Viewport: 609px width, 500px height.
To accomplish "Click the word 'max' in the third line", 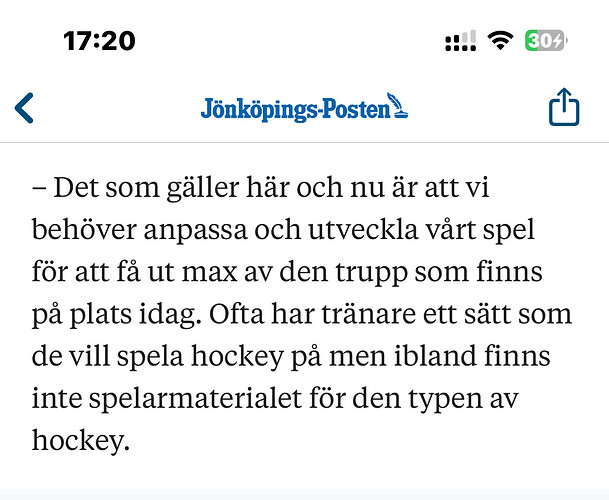I will [x=209, y=273].
